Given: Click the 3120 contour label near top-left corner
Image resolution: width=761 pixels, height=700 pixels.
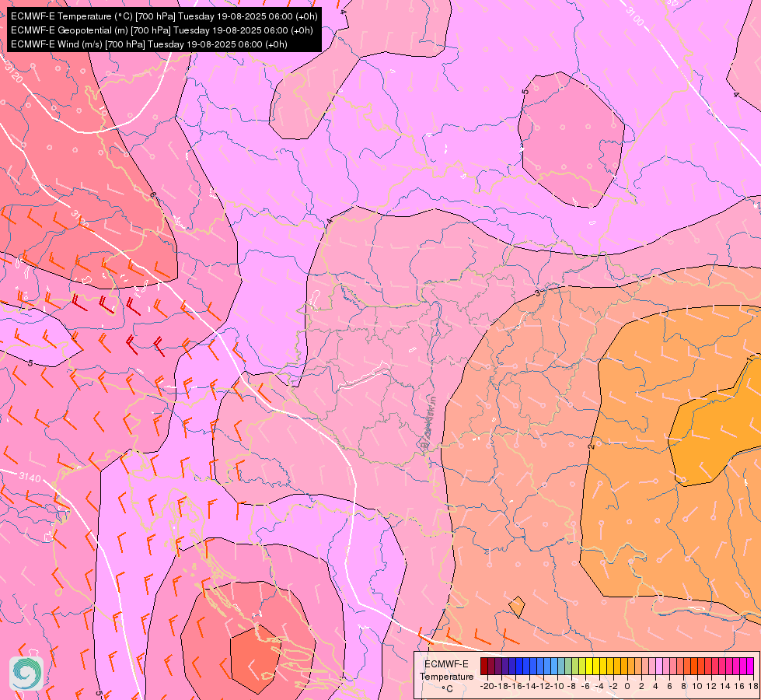Looking at the screenshot, I should 13,73.
